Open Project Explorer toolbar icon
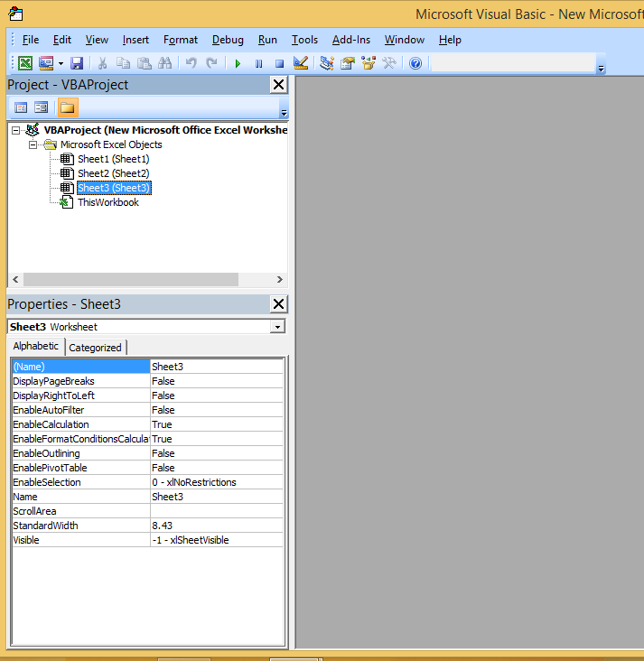 click(327, 63)
